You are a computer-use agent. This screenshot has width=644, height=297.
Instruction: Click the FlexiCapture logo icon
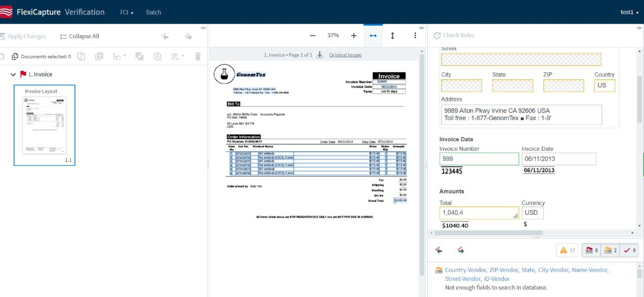tap(6, 12)
